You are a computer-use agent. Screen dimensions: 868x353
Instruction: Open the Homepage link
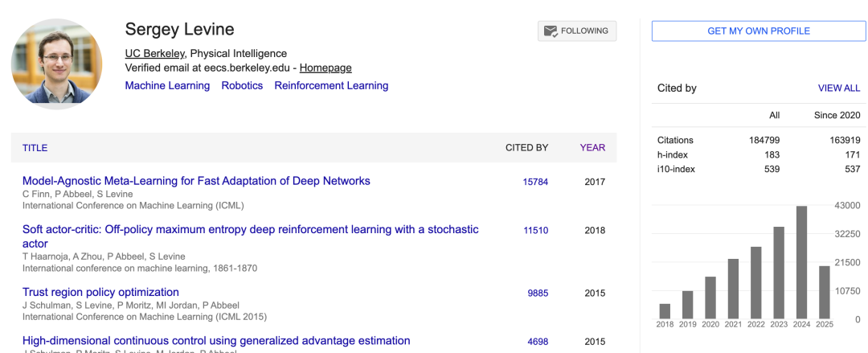point(325,68)
